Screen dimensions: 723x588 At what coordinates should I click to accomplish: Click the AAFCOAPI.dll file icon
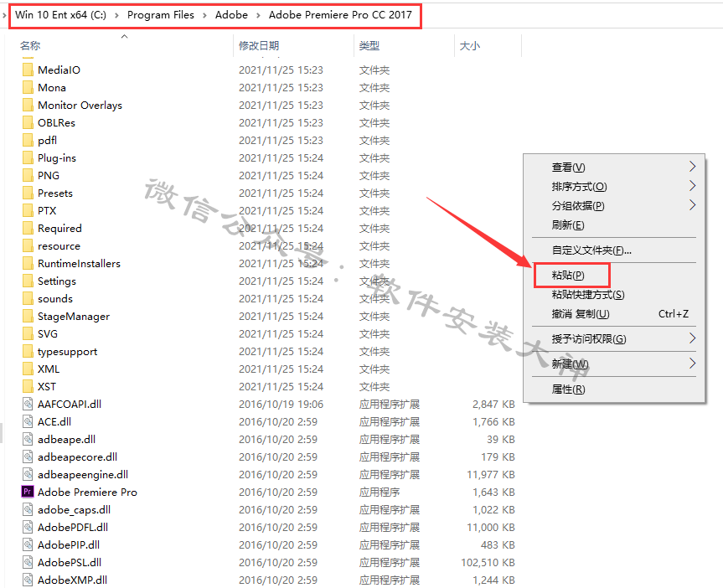(x=28, y=404)
